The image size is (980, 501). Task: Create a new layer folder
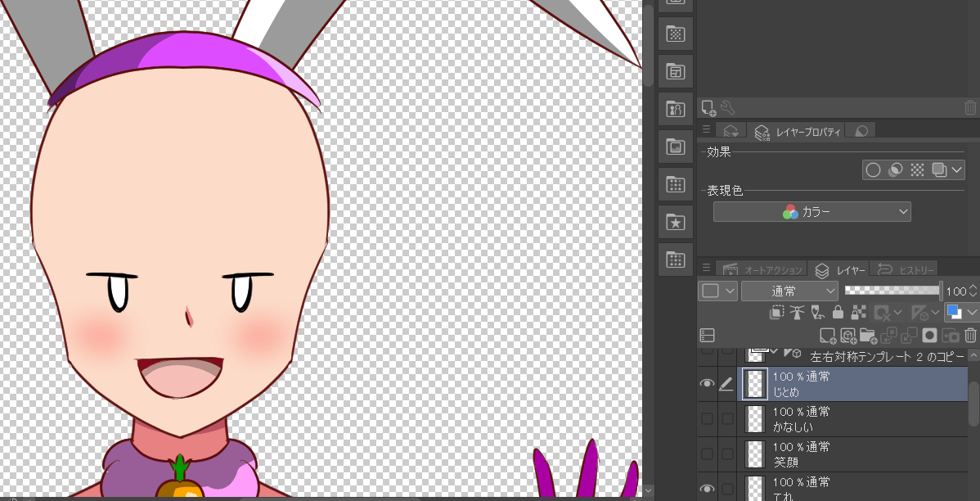tap(867, 335)
